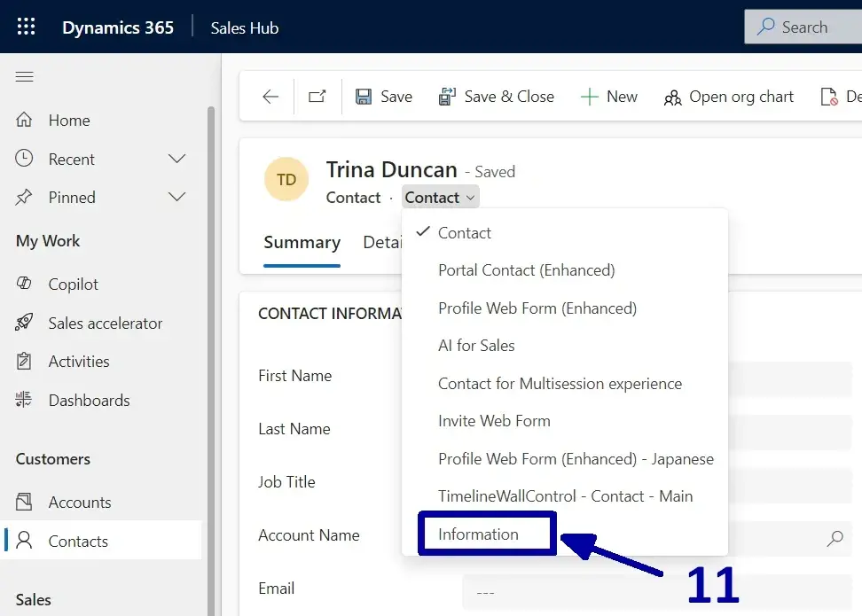Image resolution: width=862 pixels, height=616 pixels.
Task: Expand the Pinned chevron
Action: [176, 197]
